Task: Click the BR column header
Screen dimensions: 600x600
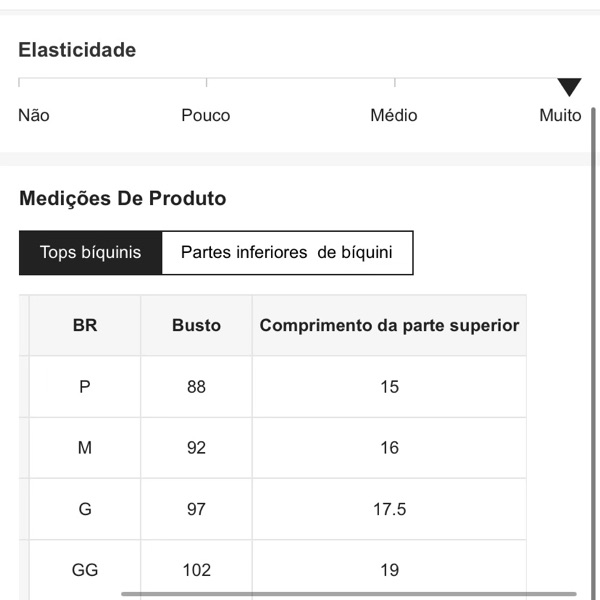Action: 85,326
